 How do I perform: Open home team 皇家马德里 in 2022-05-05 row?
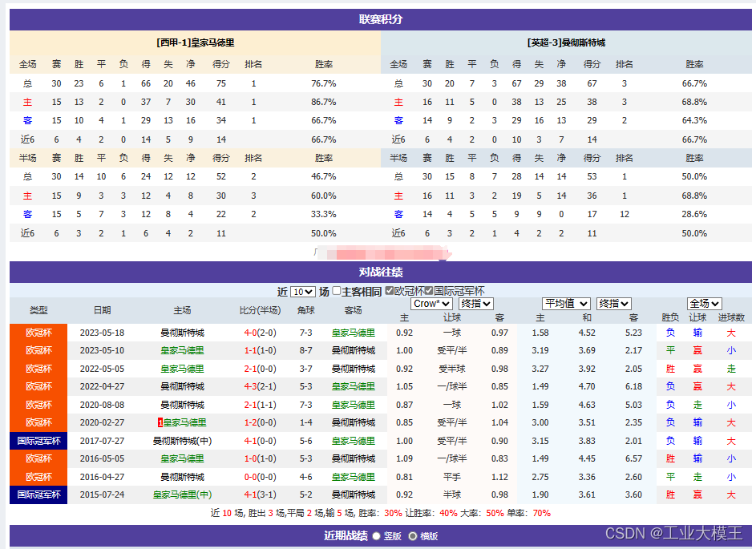click(182, 369)
